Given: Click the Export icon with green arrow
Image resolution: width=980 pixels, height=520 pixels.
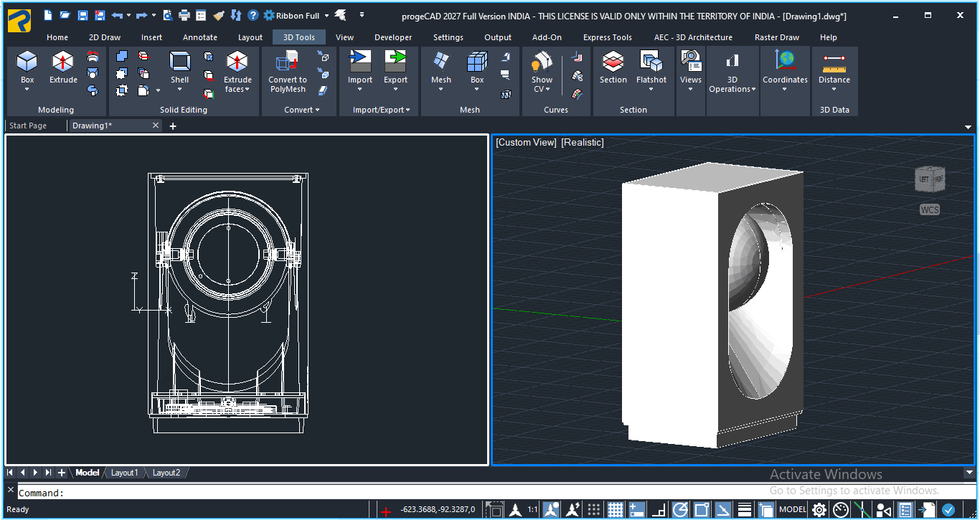Looking at the screenshot, I should click(395, 62).
